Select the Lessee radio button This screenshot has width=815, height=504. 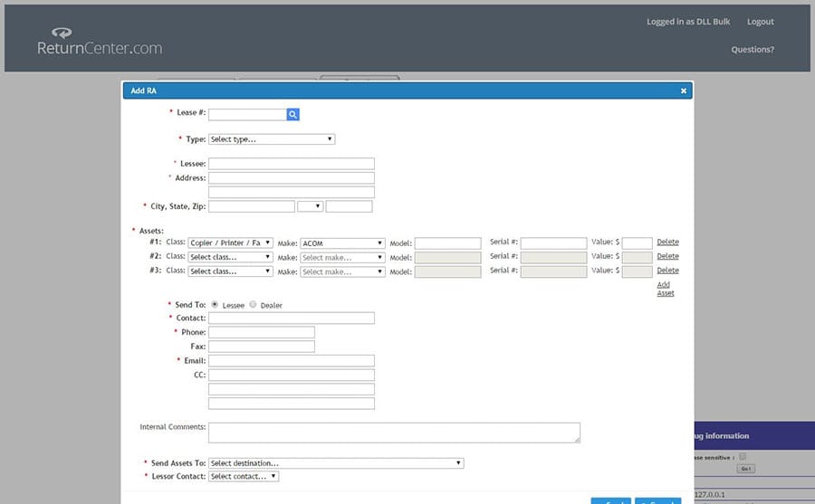pyautogui.click(x=215, y=304)
